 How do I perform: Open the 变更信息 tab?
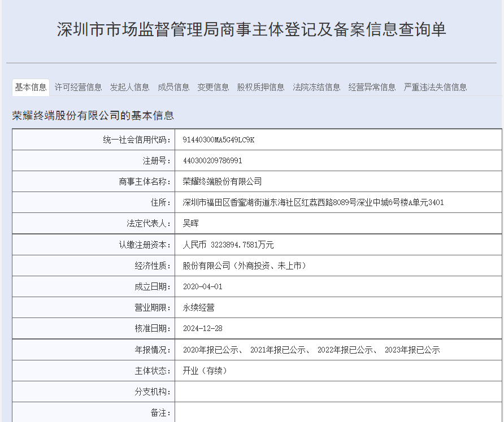coord(212,87)
